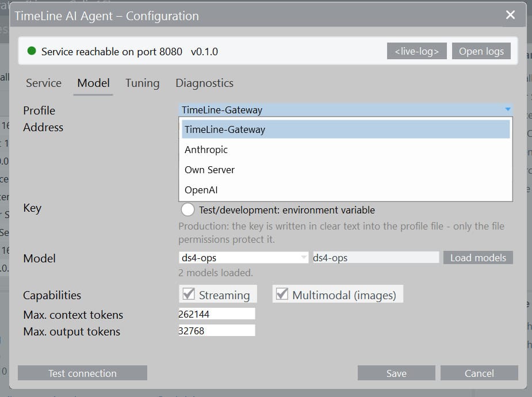Select the Test/development environment variable radio
Image resolution: width=532 pixels, height=397 pixels.
[187, 209]
